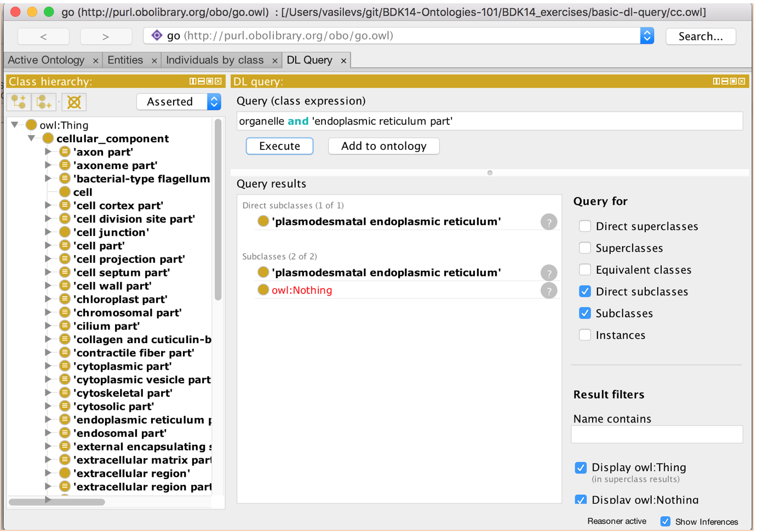Image resolution: width=757 pixels, height=532 pixels.
Task: Click the 'axon part' class icon
Action: tap(65, 152)
